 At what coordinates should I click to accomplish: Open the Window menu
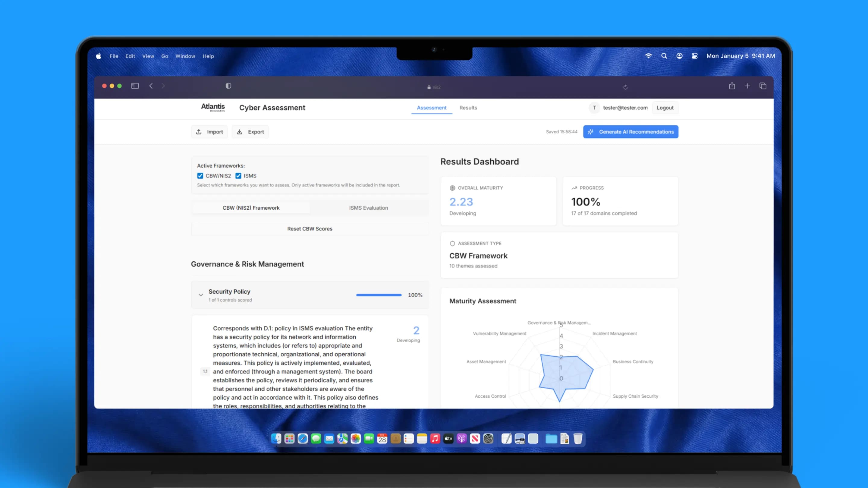coord(185,56)
